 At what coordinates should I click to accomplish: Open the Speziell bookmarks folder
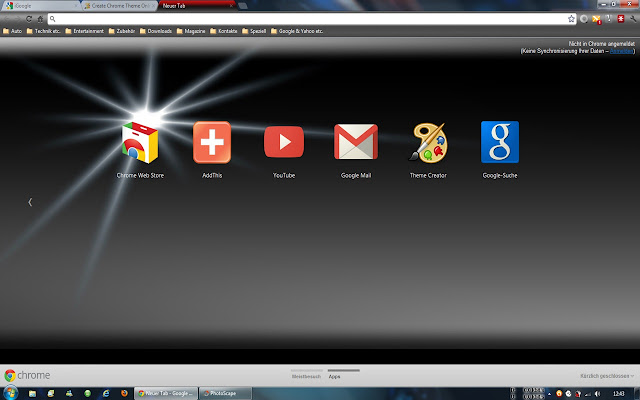(254, 31)
